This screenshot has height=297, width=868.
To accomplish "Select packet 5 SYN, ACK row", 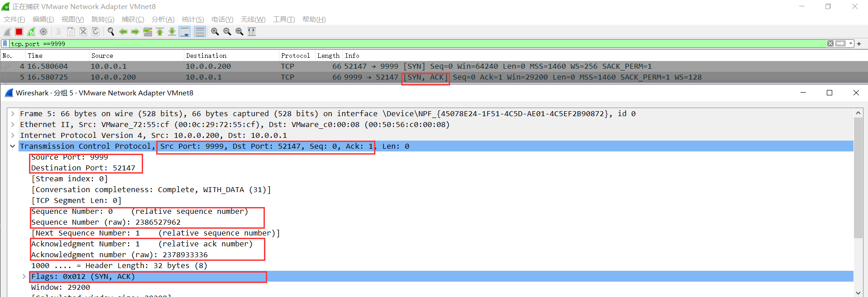I will click(434, 77).
